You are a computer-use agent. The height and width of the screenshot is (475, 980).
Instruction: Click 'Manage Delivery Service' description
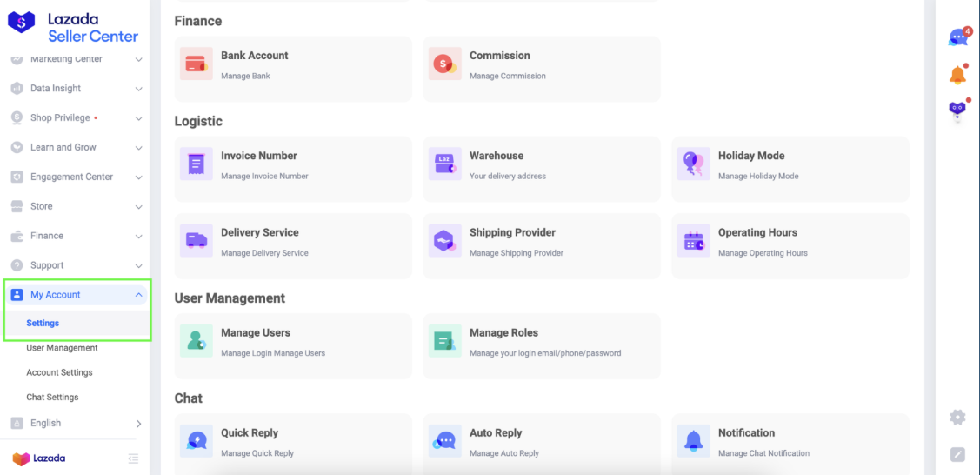tap(264, 253)
